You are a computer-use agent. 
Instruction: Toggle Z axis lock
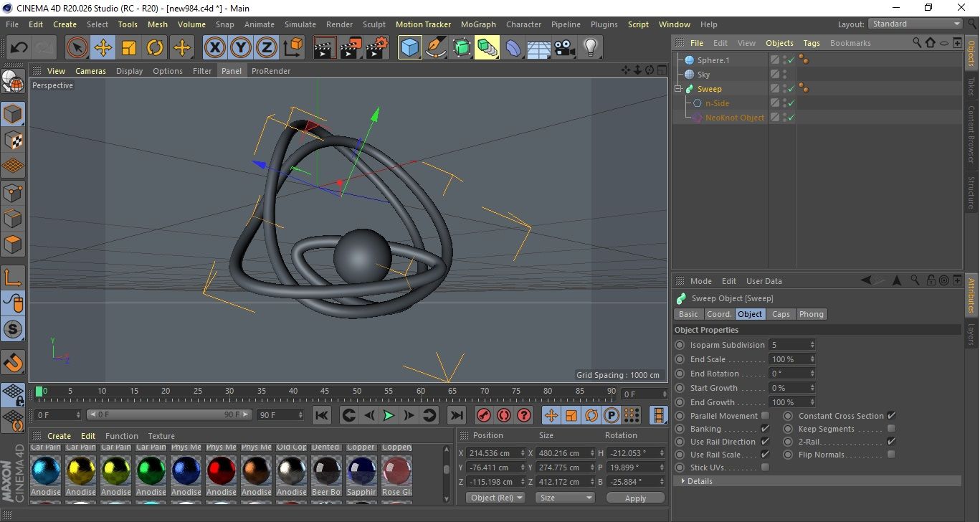coord(267,48)
